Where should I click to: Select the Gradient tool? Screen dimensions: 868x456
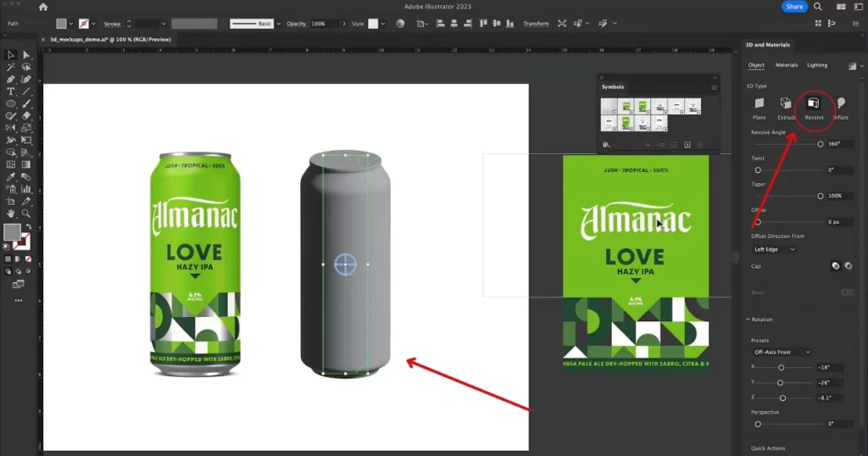point(26,164)
